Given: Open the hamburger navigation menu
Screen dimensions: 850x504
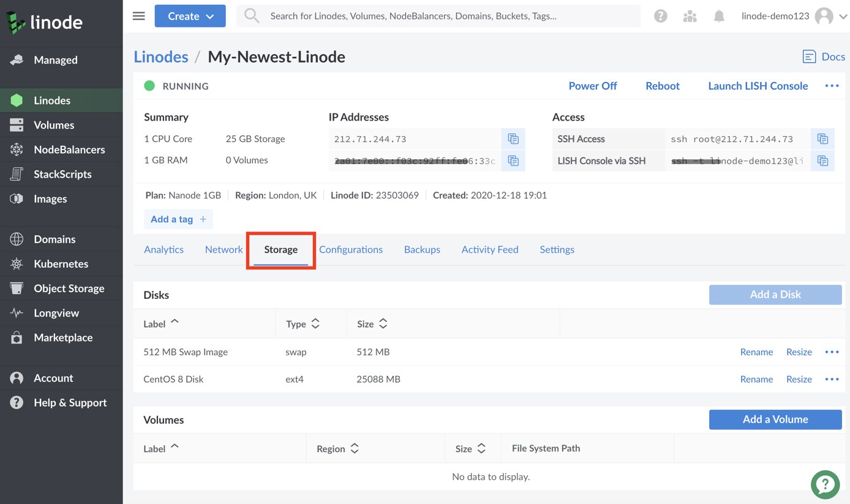Looking at the screenshot, I should [x=139, y=16].
